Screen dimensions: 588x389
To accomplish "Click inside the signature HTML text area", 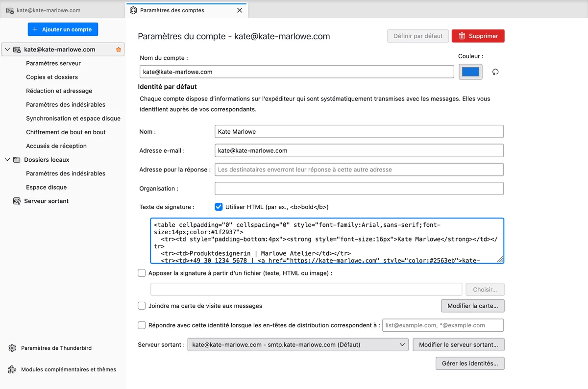I will [x=327, y=241].
